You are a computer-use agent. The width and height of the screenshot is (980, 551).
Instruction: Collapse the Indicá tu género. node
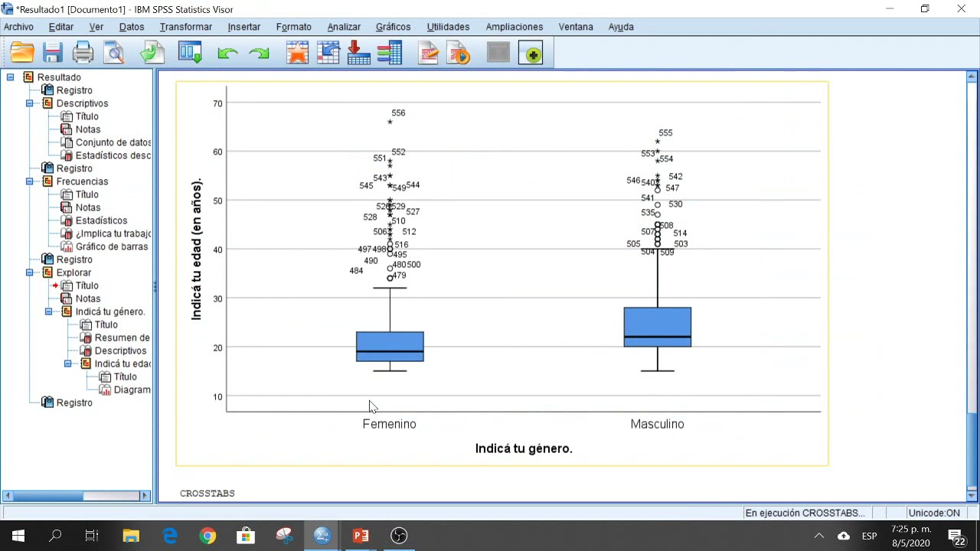click(48, 311)
